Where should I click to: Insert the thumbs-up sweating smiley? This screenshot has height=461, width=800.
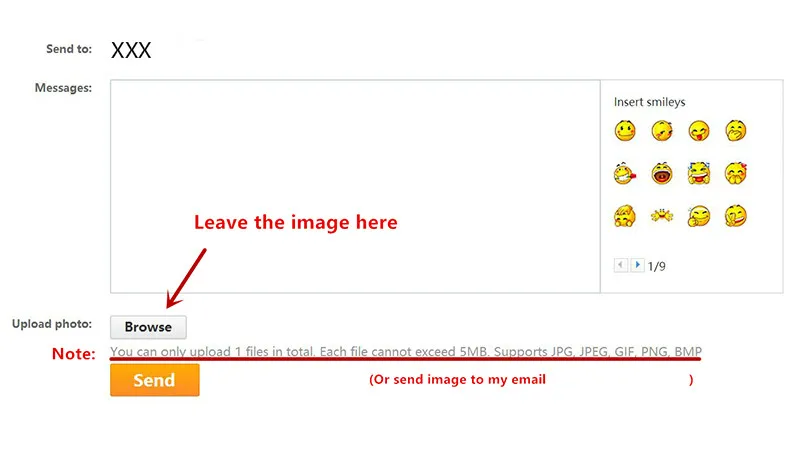point(698,216)
